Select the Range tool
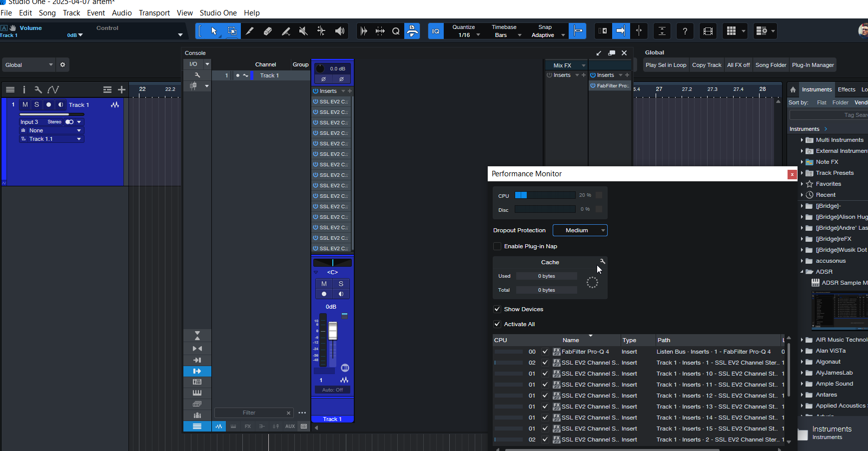The width and height of the screenshot is (868, 451). point(232,31)
